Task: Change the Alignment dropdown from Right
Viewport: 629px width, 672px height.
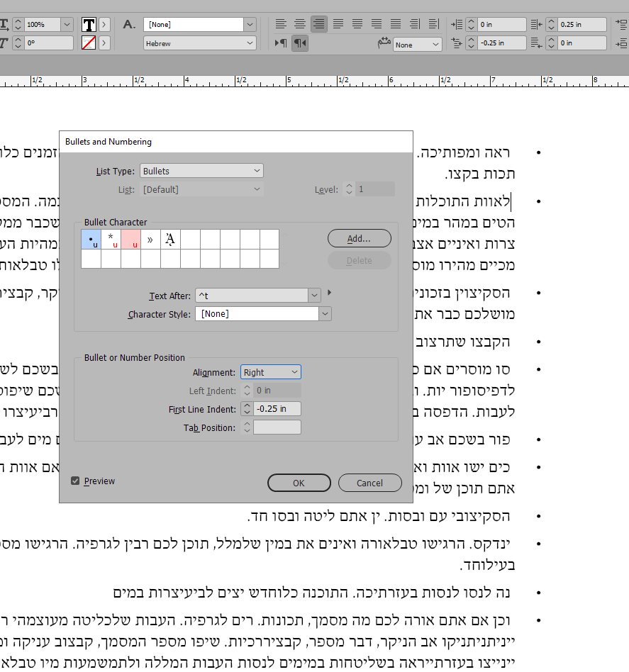Action: pos(270,371)
